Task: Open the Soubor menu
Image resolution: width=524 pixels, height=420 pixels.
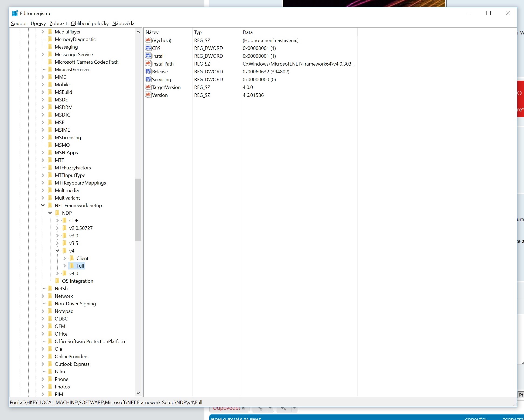Action: point(19,23)
